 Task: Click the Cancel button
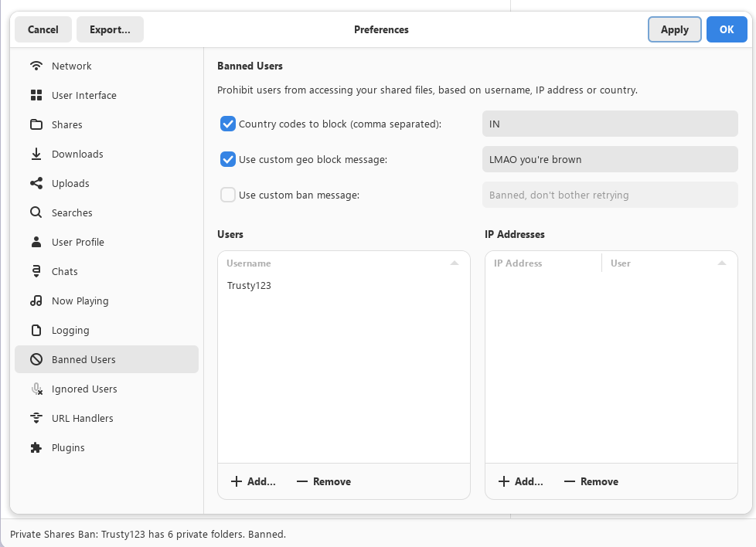pos(43,29)
